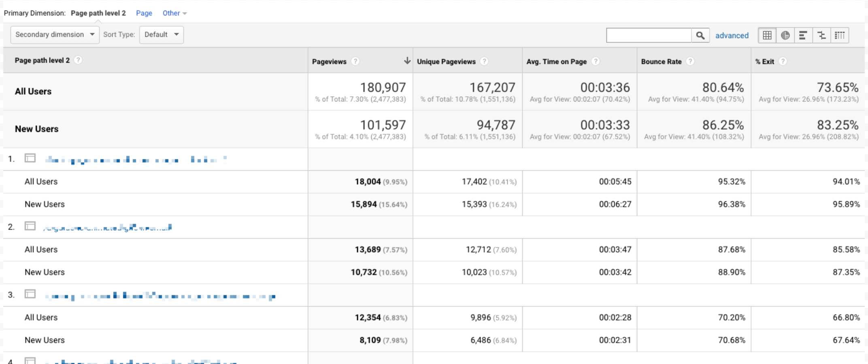Switch to Performance bar view
The height and width of the screenshot is (364, 868).
tap(803, 35)
